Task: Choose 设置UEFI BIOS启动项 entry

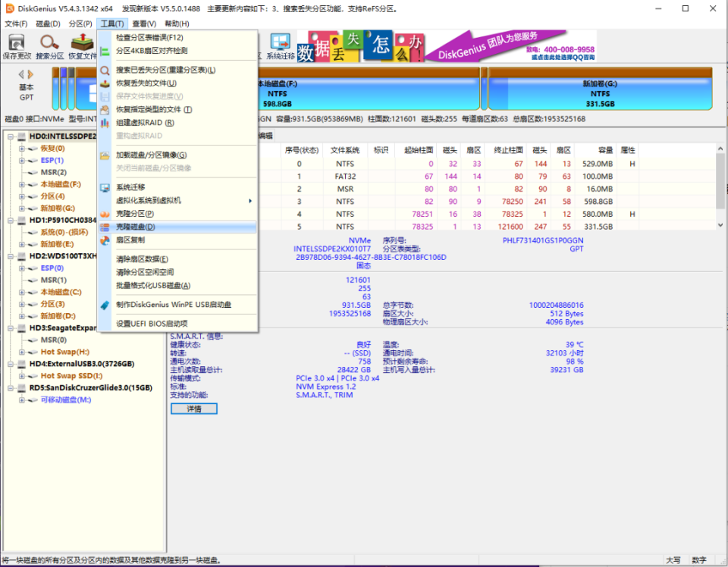Action: click(x=177, y=324)
